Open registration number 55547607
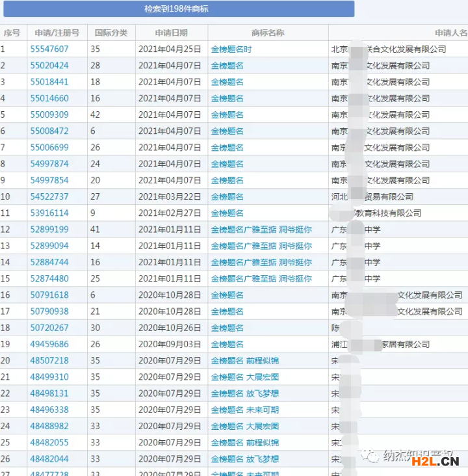 (49, 49)
